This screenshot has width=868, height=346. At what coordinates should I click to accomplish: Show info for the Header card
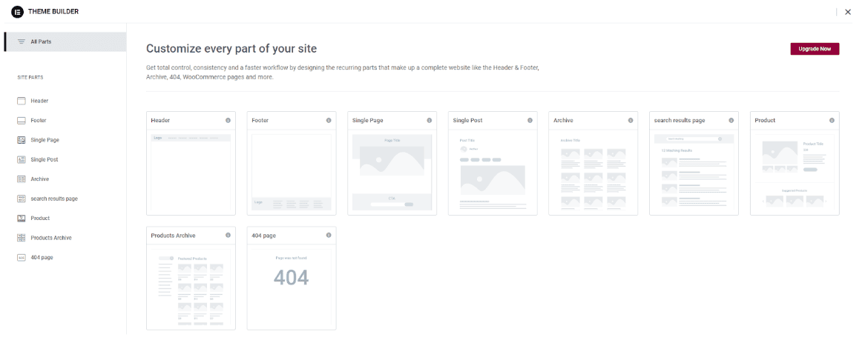click(228, 121)
